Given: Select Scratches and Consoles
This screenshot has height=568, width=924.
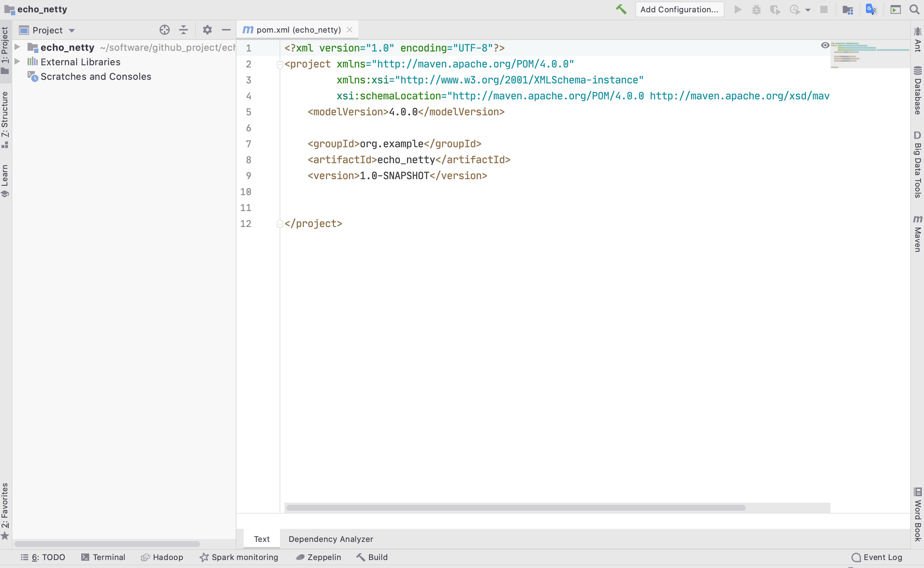Looking at the screenshot, I should (x=96, y=76).
